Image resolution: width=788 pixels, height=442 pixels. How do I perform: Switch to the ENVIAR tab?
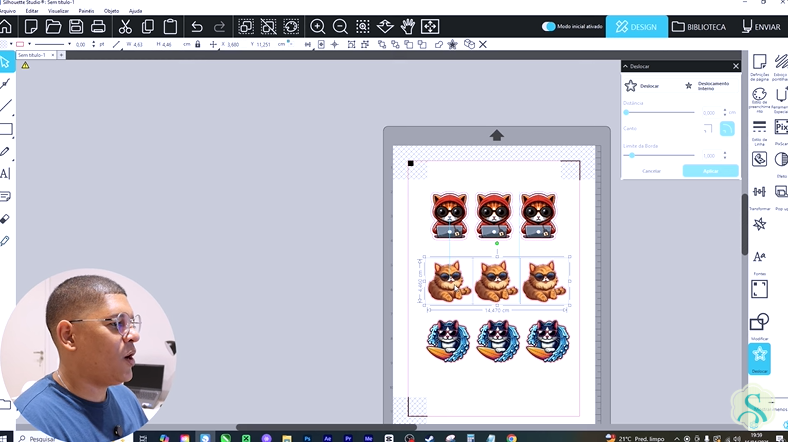point(762,27)
